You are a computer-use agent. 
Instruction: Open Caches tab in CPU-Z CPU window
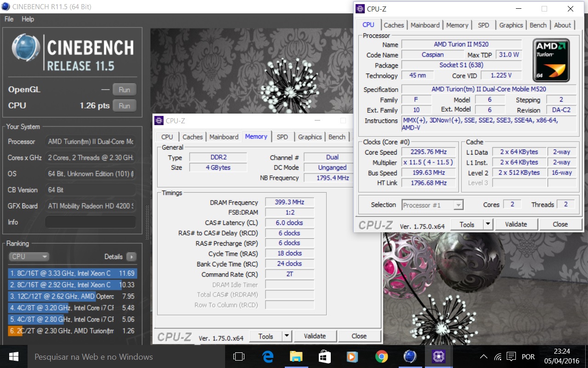point(394,25)
